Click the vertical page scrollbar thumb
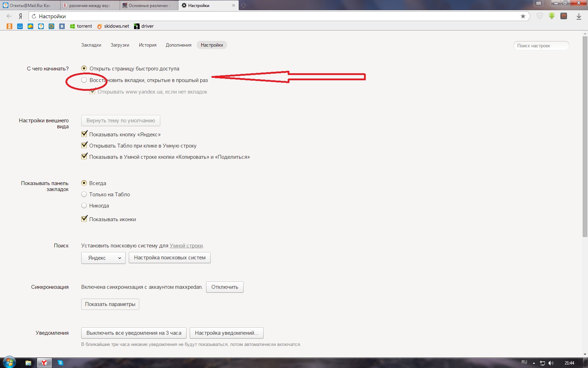Image resolution: width=588 pixels, height=368 pixels. 585,137
